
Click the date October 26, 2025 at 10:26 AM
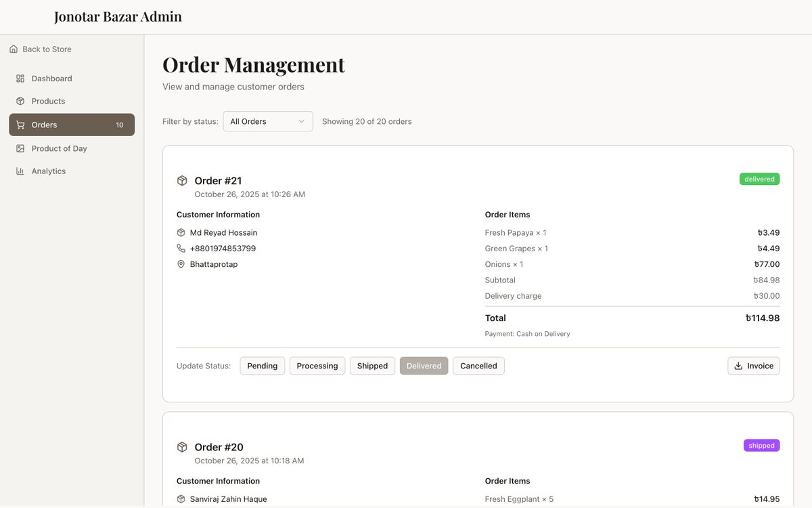[250, 194]
